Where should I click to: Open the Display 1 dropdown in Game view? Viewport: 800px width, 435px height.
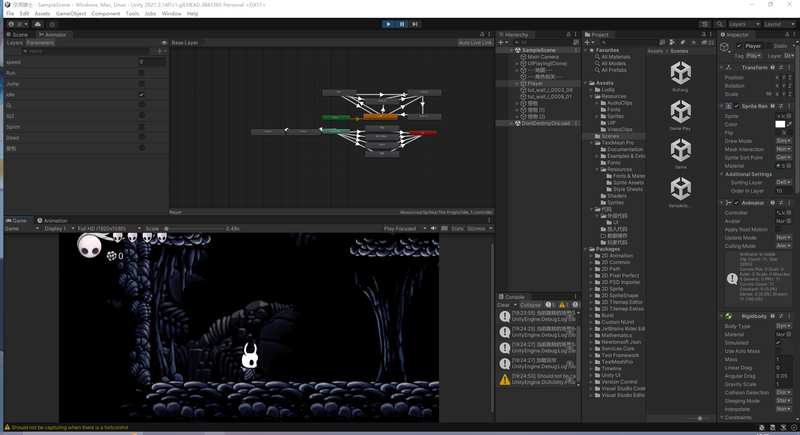(x=59, y=228)
